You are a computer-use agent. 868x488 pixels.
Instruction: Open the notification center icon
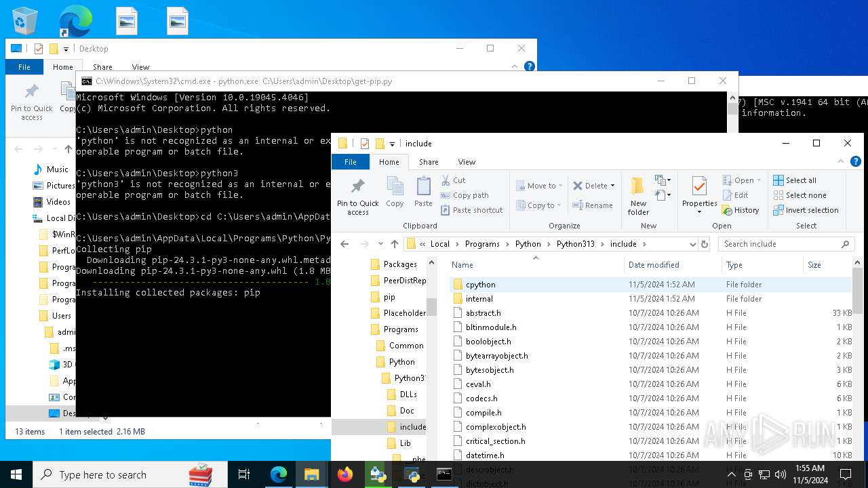click(x=846, y=474)
